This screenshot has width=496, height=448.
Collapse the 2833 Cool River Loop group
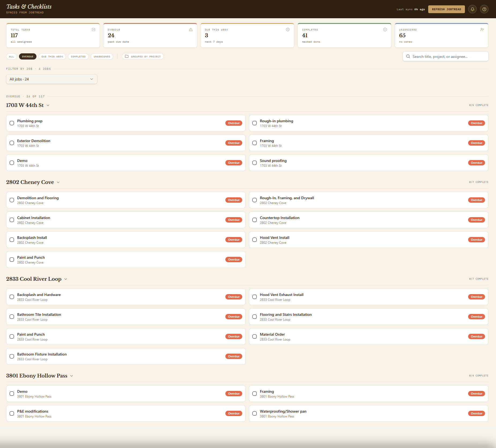point(66,279)
